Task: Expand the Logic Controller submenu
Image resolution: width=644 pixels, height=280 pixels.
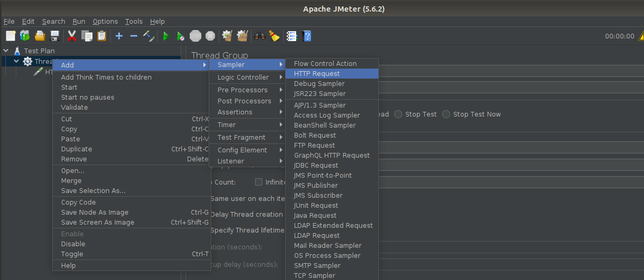Action: pyautogui.click(x=247, y=77)
